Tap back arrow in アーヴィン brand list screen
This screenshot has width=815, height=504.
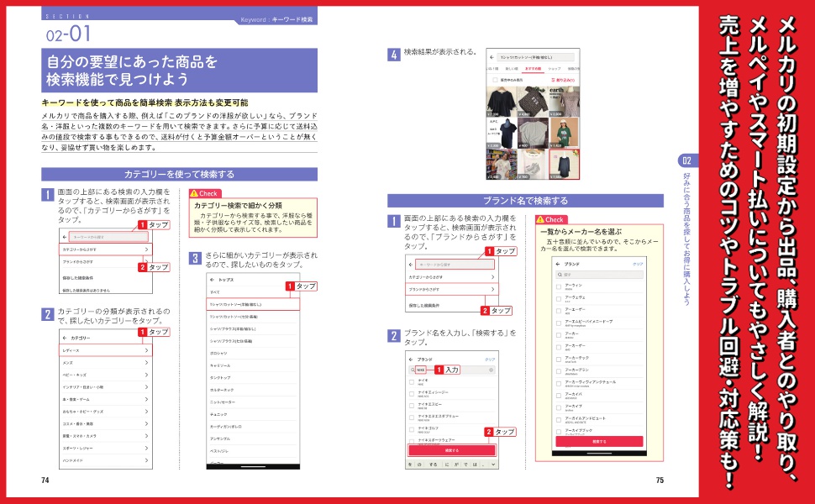pos(558,264)
